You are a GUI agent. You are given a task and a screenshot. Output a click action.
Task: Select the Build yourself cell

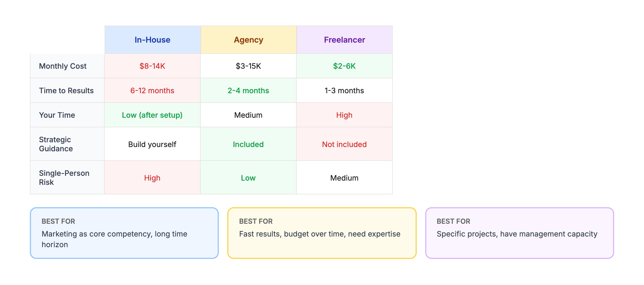click(x=152, y=144)
